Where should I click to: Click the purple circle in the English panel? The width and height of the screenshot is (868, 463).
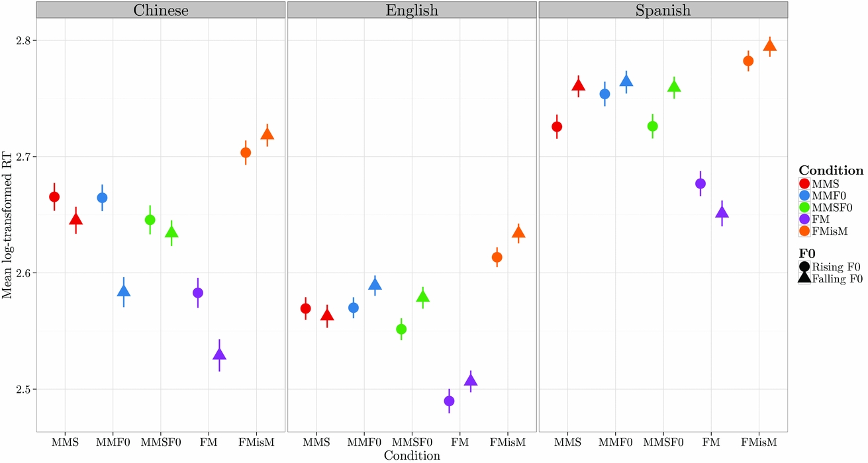click(x=450, y=401)
